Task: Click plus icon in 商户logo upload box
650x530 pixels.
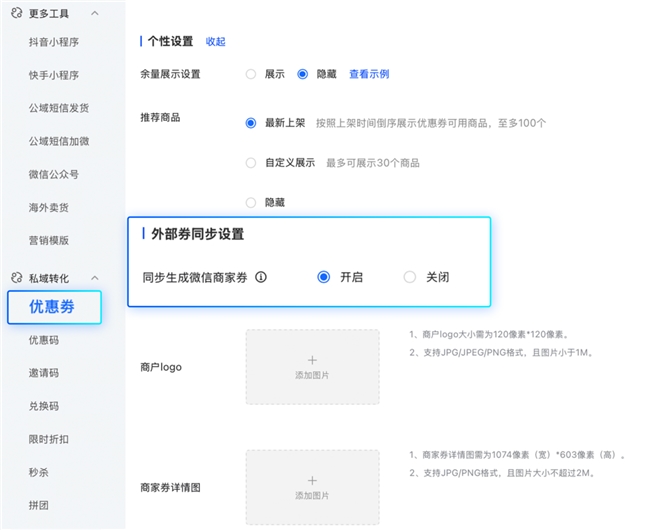Action: click(x=312, y=359)
